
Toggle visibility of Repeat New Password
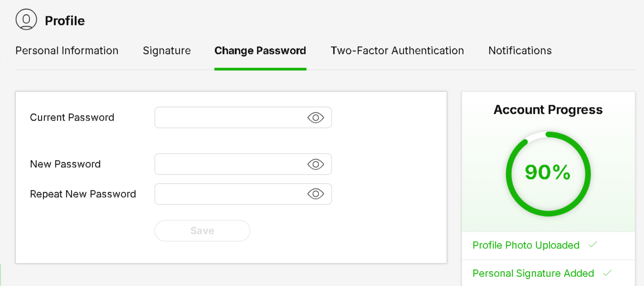coord(316,194)
